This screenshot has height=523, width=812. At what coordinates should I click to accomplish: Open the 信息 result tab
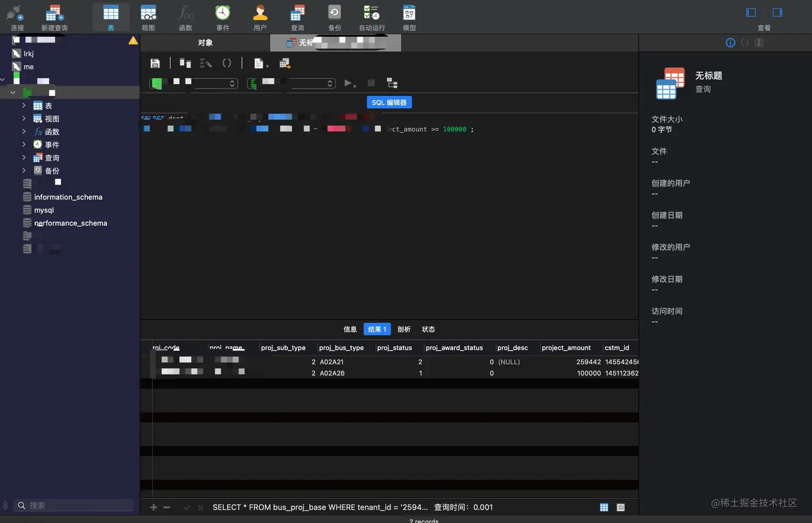point(350,329)
